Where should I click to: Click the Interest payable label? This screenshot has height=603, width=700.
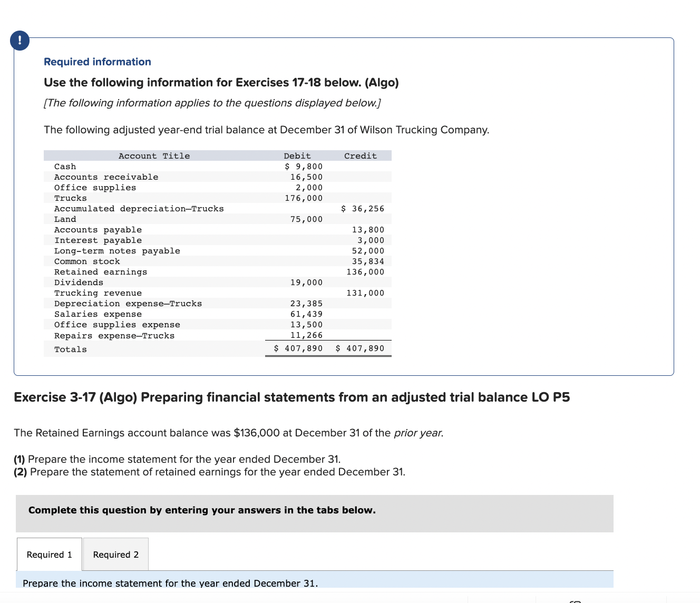pos(98,240)
